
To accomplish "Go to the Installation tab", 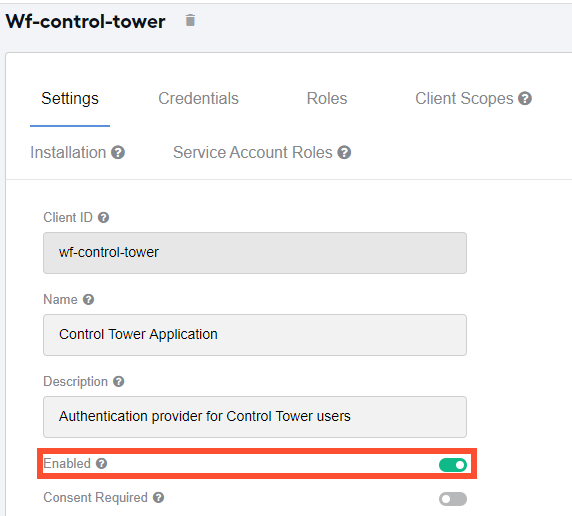I will 68,153.
